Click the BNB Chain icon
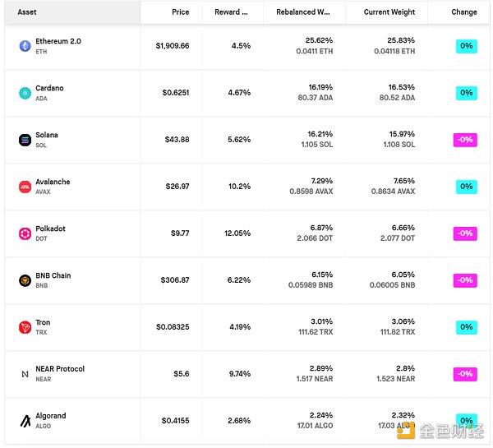493x448 pixels. point(25,280)
